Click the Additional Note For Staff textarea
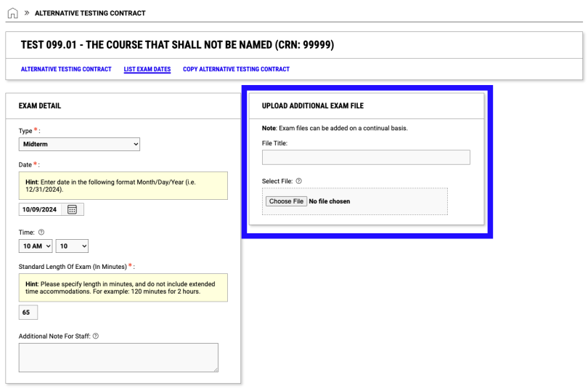588x391 pixels. 118,358
